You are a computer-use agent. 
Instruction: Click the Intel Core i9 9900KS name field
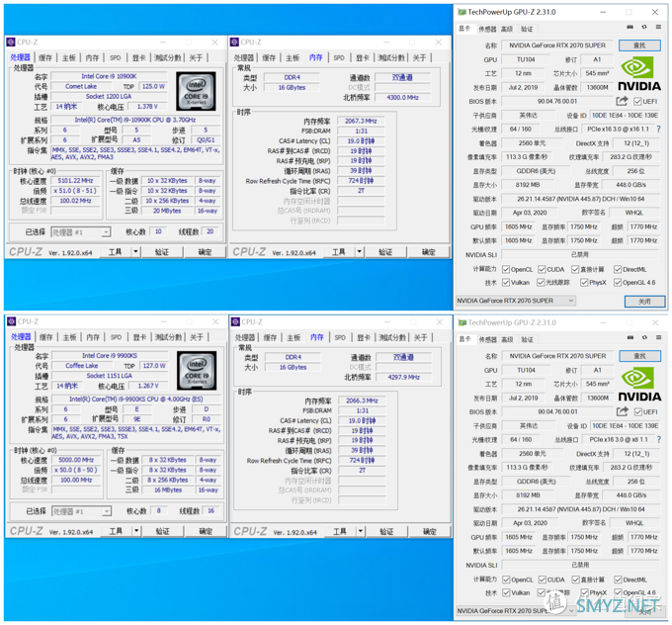tap(110, 356)
